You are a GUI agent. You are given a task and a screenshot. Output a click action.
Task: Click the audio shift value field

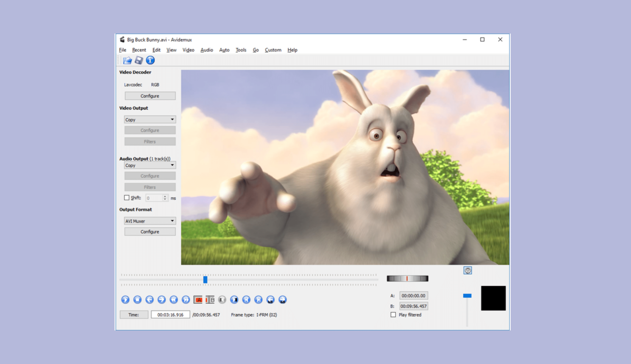[154, 198]
